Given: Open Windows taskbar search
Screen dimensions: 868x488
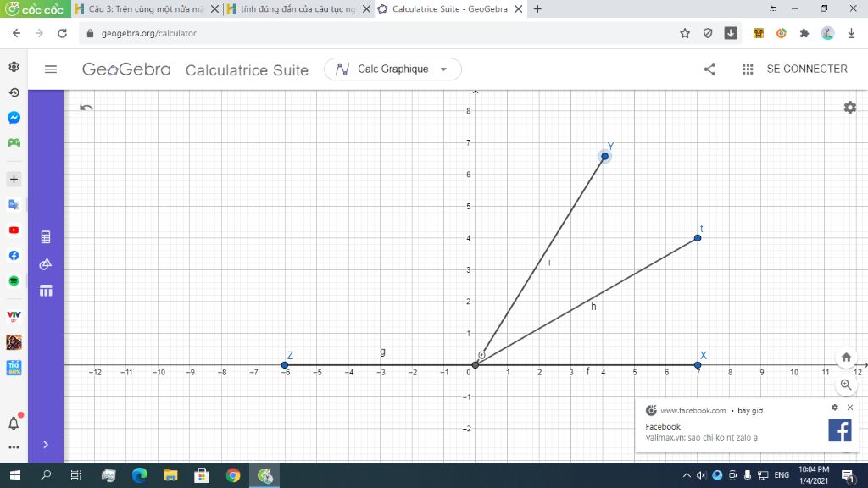Looking at the screenshot, I should coord(46,475).
